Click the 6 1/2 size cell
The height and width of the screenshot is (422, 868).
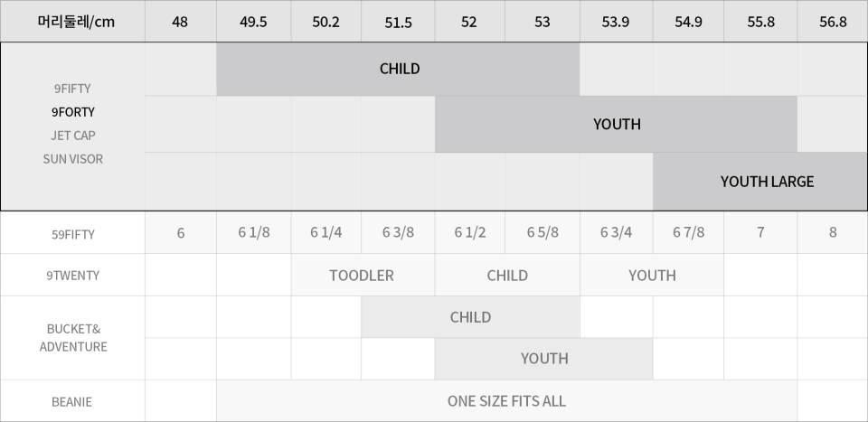pos(470,232)
